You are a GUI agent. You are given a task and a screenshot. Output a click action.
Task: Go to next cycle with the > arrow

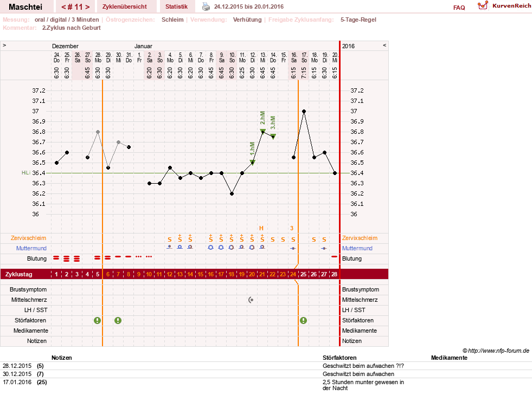pyautogui.click(x=87, y=7)
